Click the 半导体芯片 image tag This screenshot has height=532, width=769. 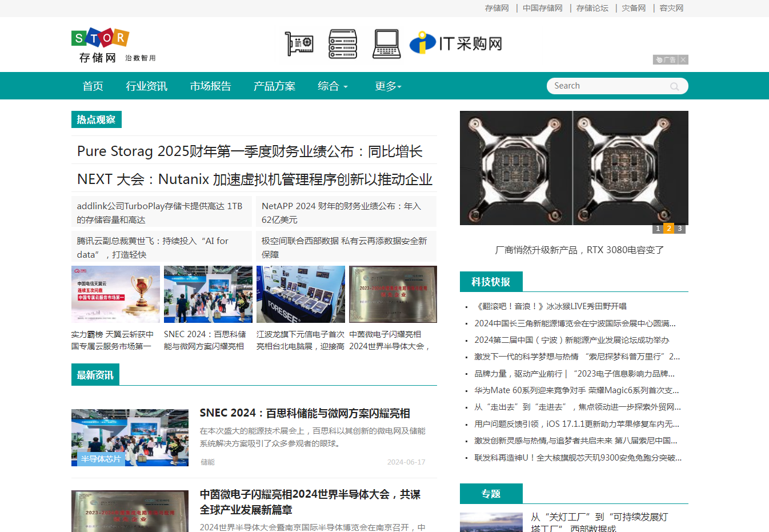(x=101, y=459)
